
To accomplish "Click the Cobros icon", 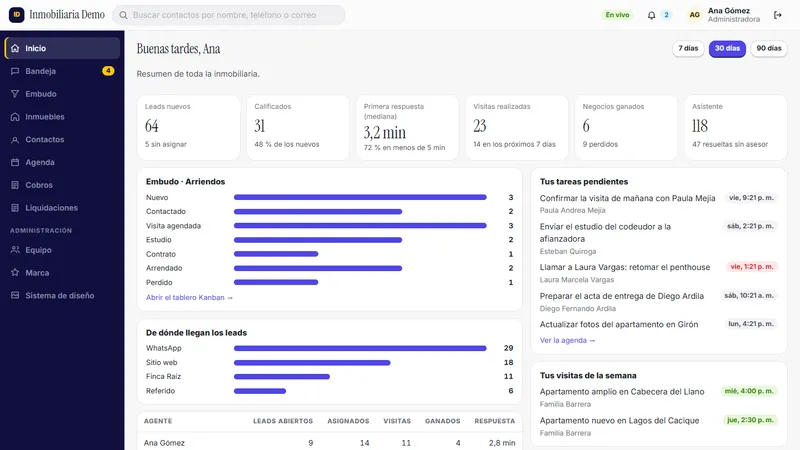I will (x=15, y=185).
